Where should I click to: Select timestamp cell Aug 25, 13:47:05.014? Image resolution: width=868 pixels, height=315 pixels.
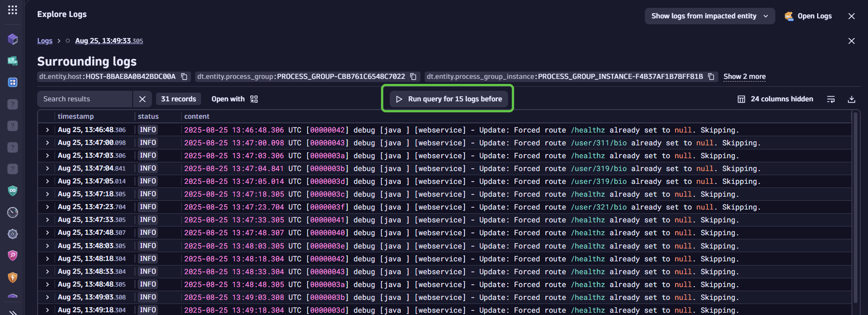[x=92, y=181]
